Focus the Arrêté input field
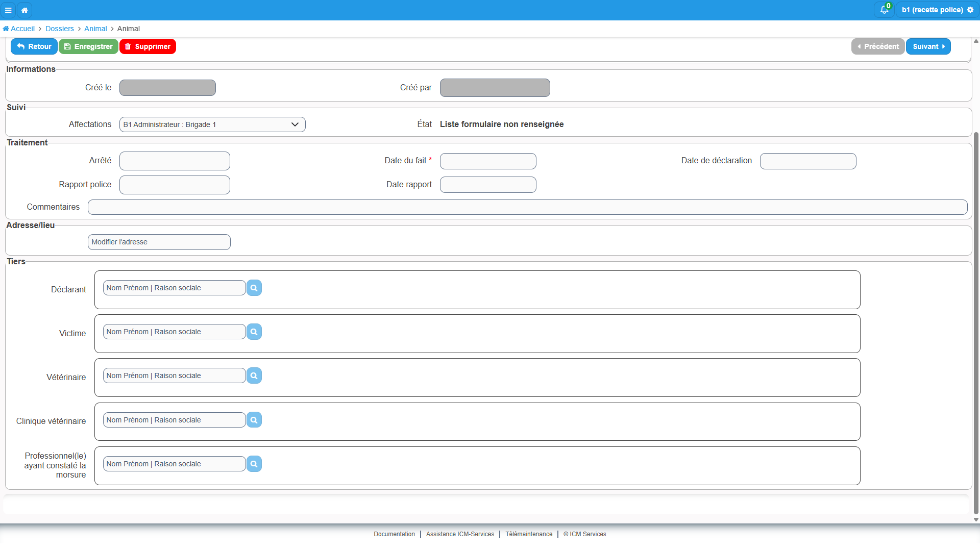Viewport: 980px width, 551px height. pyautogui.click(x=175, y=161)
